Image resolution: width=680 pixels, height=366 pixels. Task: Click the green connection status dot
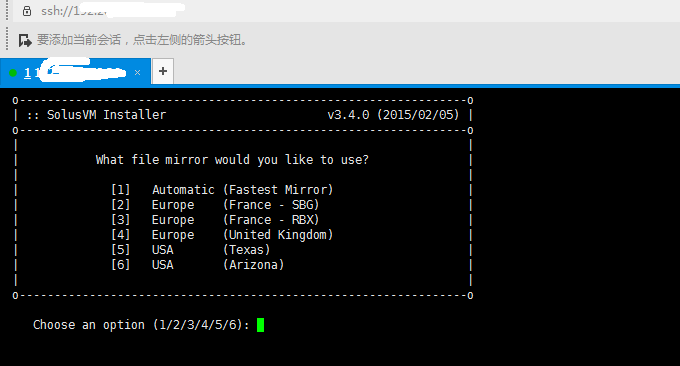tap(13, 72)
